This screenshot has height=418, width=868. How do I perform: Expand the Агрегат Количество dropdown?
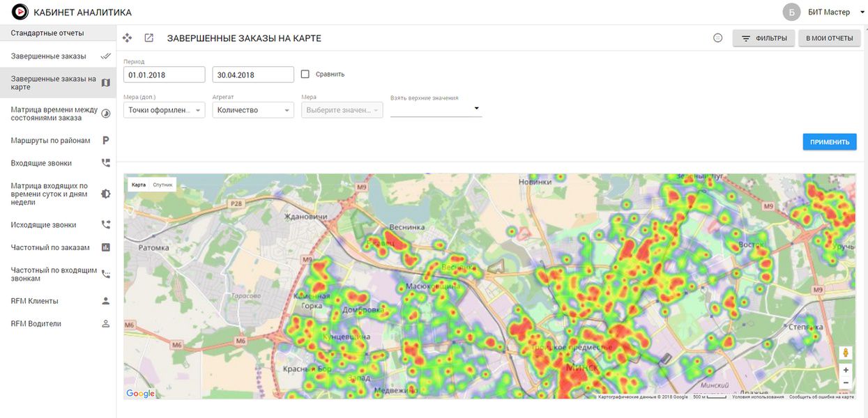click(x=253, y=110)
